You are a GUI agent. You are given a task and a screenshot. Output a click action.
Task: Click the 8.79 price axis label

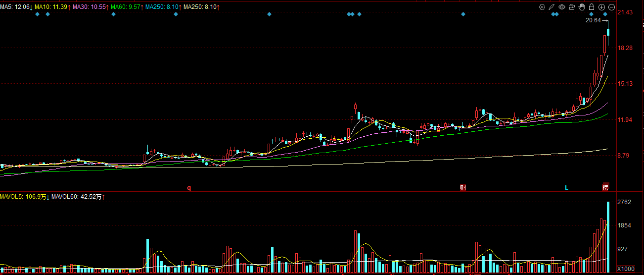624,156
